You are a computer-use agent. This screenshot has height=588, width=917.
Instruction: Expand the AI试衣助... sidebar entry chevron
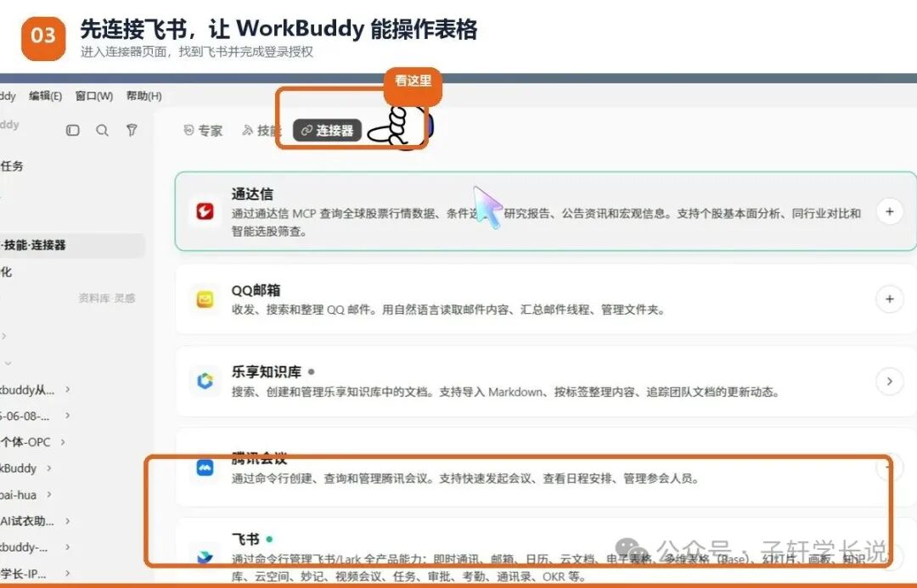pyautogui.click(x=67, y=521)
